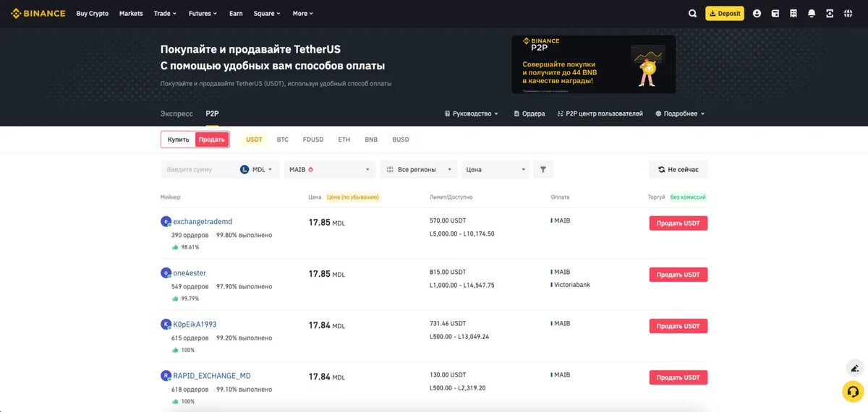Viewport: 868px width, 412px height.
Task: Toggle the Не сейчас refresh setting
Action: click(678, 169)
